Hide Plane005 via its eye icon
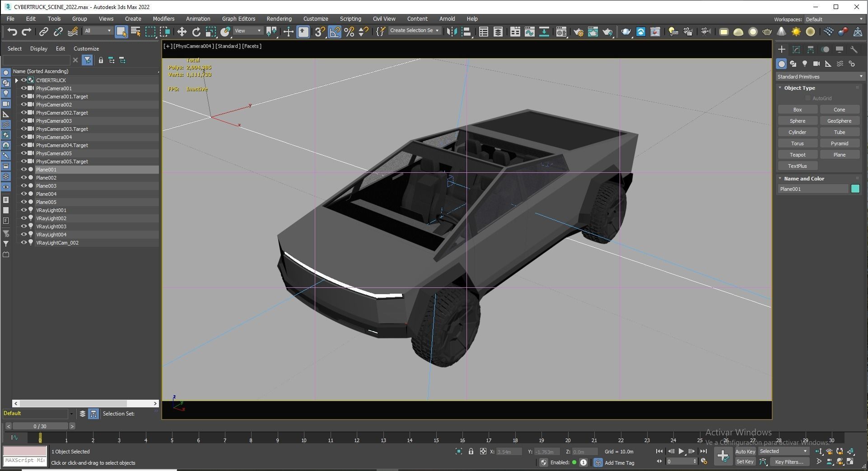 (24, 202)
